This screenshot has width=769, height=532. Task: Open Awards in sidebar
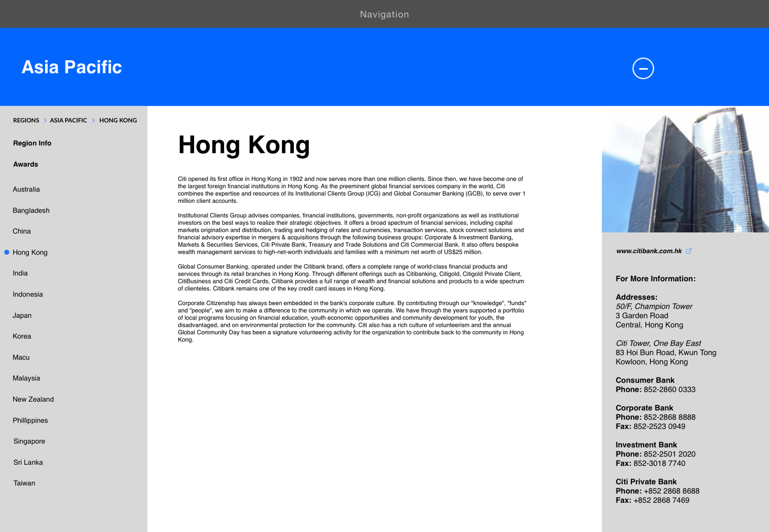pos(26,164)
